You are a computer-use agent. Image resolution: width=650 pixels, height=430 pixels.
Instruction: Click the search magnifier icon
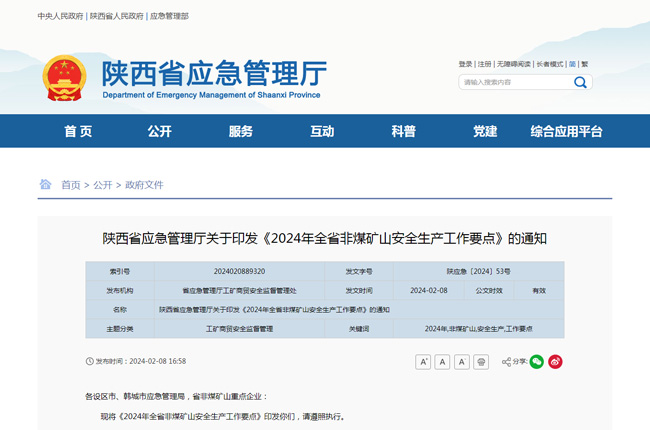pos(580,82)
